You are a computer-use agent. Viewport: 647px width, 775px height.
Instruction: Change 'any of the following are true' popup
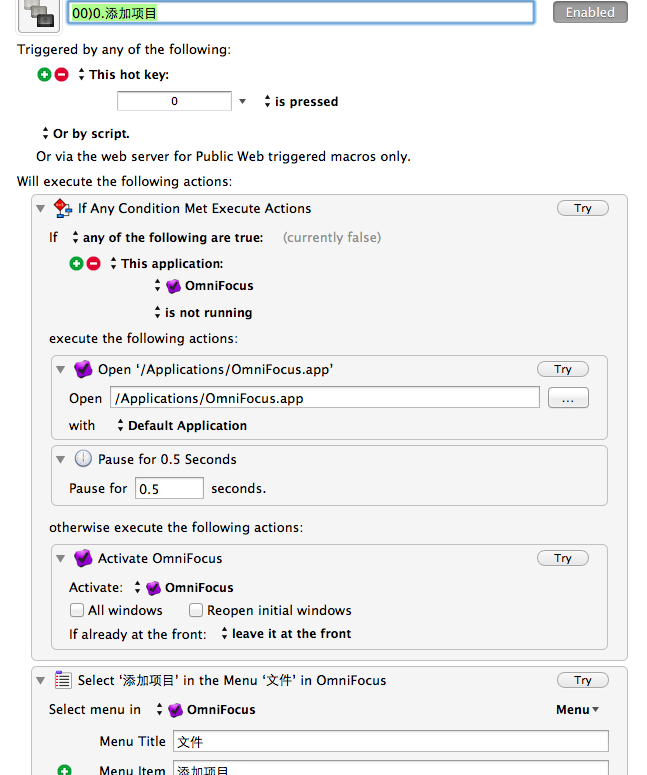pos(168,238)
